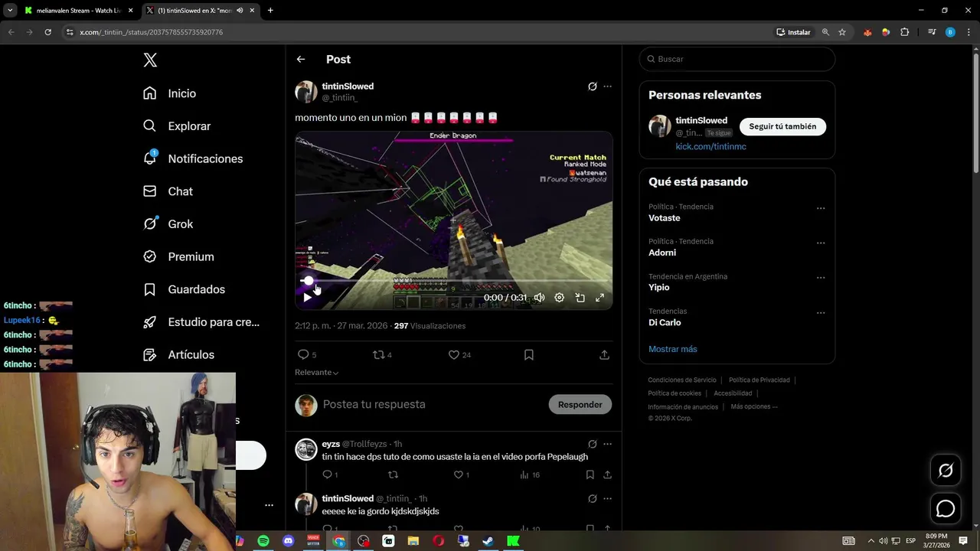Open Explorar in the sidebar

(x=177, y=126)
